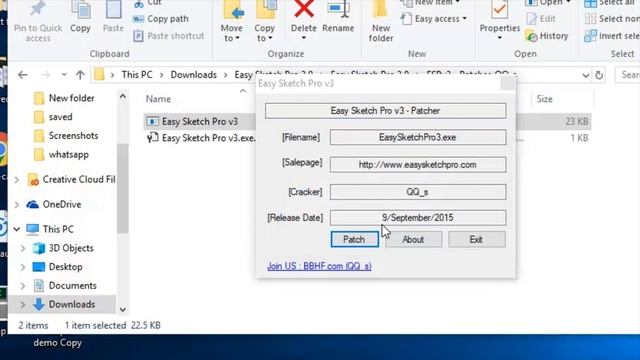
Task: Expand the OneDrive node
Action: (17, 204)
